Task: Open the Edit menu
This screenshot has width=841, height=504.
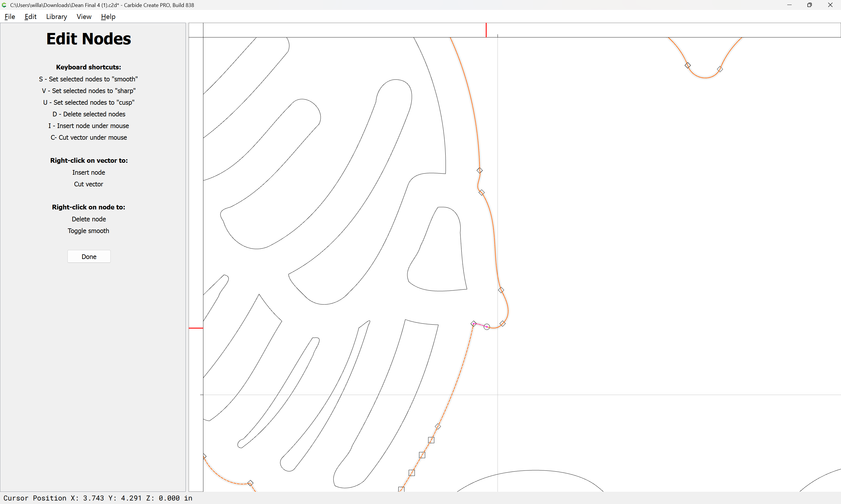Action: [30, 17]
